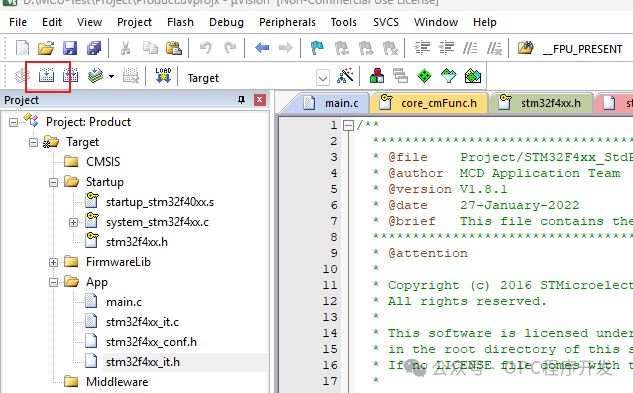Viewport: 633px width, 393px height.
Task: Toggle the Project panel pin
Action: [241, 100]
